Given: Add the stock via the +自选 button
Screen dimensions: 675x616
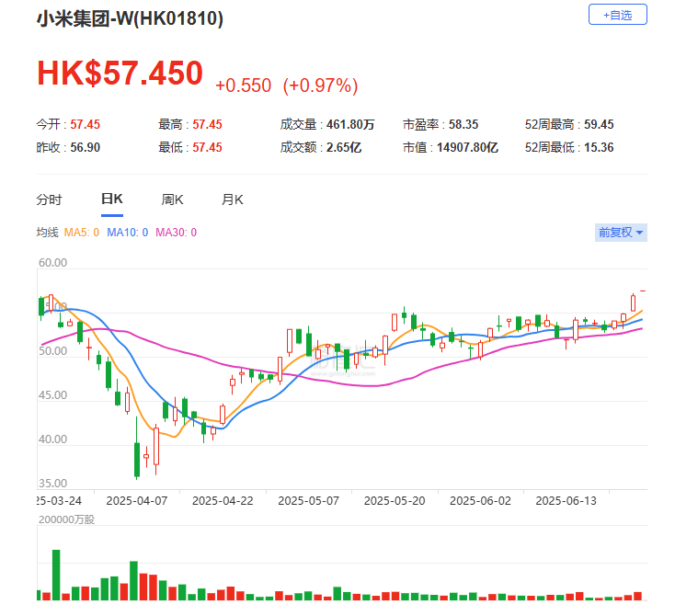Looking at the screenshot, I should click(617, 15).
